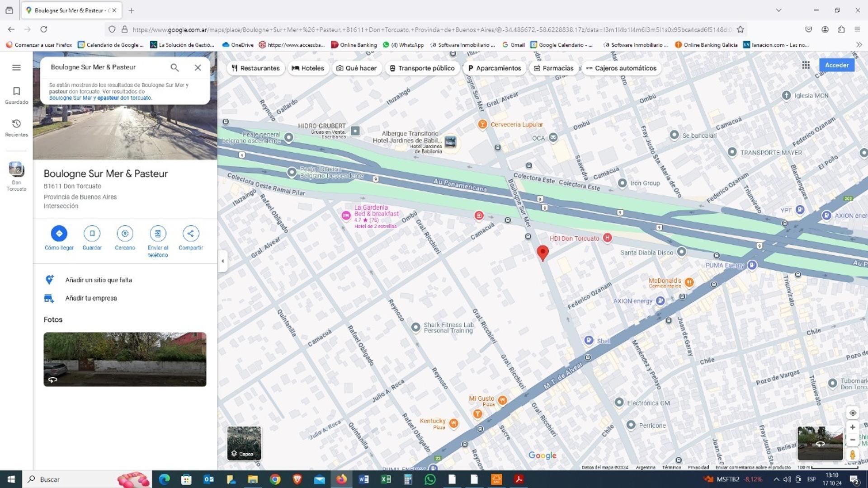Click the Enviar al teléfono icon

[x=158, y=234]
